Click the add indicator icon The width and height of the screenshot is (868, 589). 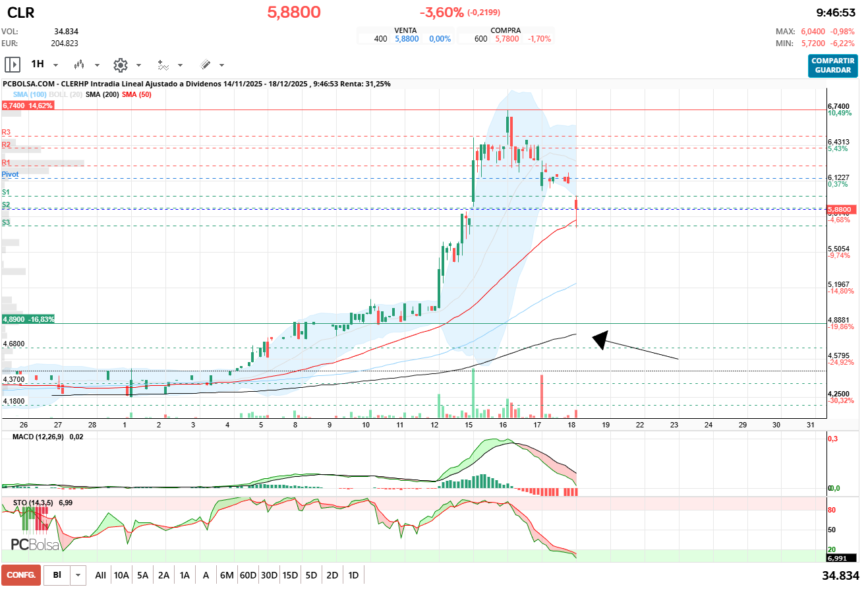click(x=164, y=65)
